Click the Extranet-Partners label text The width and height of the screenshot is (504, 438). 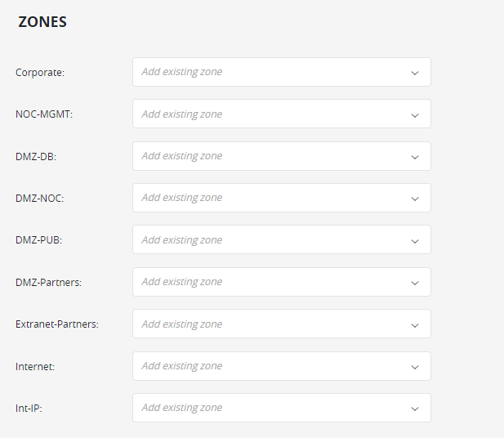[57, 324]
